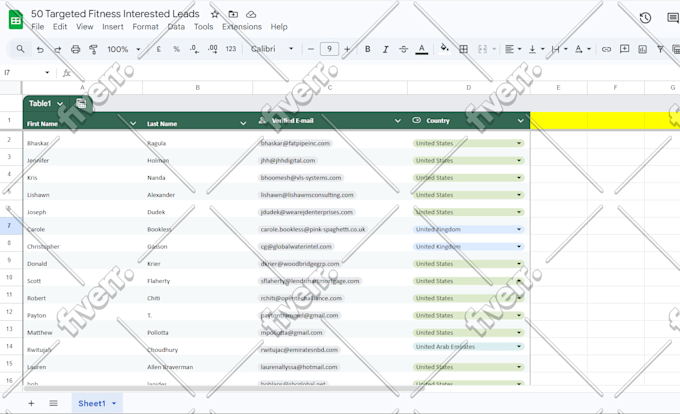Insert a chart
The image size is (680, 414).
click(x=642, y=49)
